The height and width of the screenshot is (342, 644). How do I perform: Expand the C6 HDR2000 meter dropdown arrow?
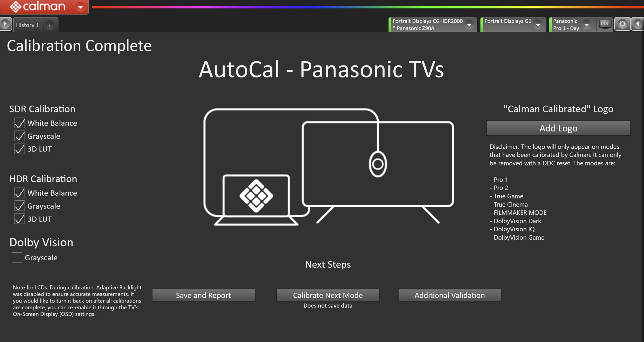point(469,25)
